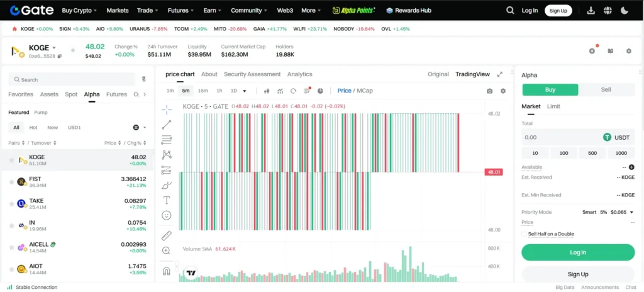Open the emoji icons tool

tap(167, 215)
